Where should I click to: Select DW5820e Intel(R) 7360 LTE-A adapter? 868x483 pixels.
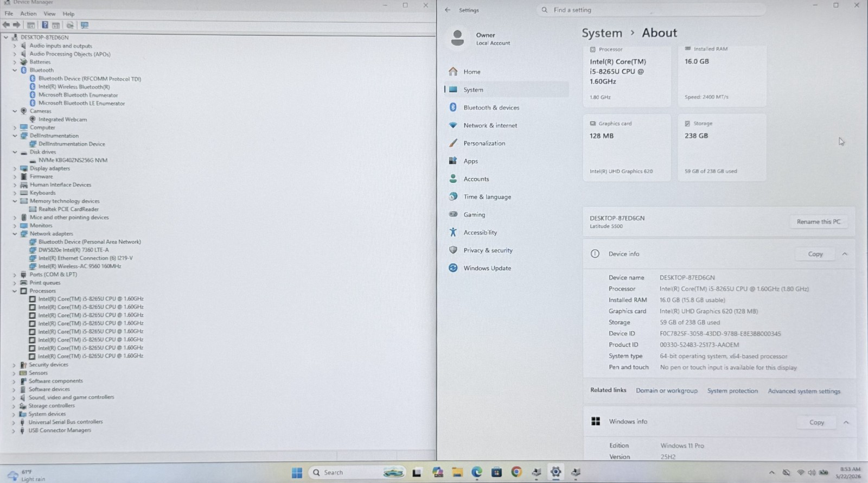[73, 250]
